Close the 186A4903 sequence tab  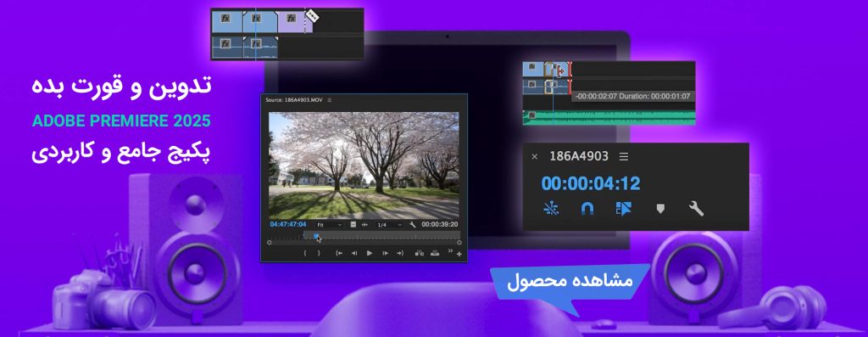tap(534, 157)
